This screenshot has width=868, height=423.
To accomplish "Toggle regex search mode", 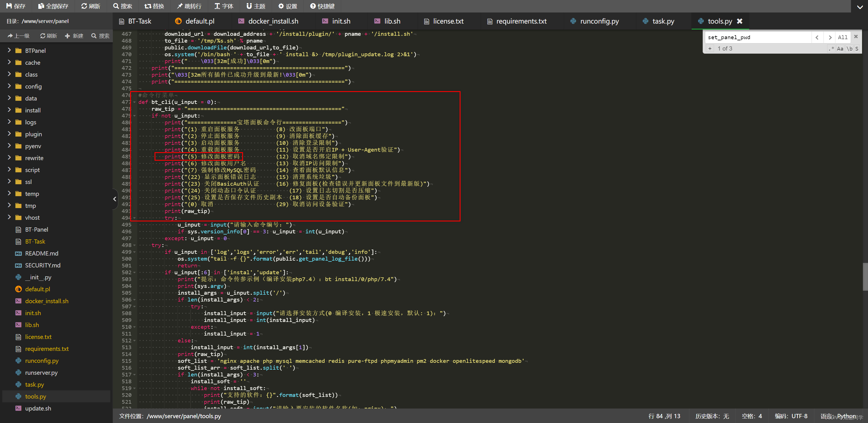I will pos(831,49).
